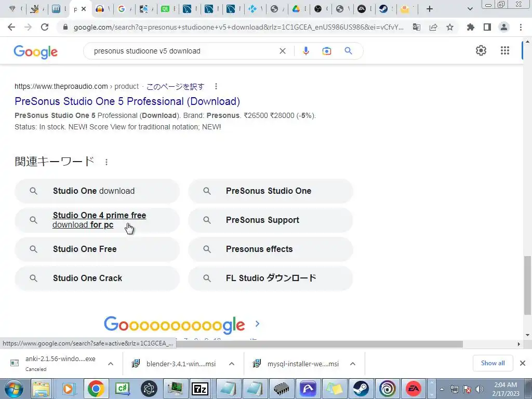Open PreSonus Studio One 5 Professional (Download) link
Viewport: 532px width, 399px height.
127,101
